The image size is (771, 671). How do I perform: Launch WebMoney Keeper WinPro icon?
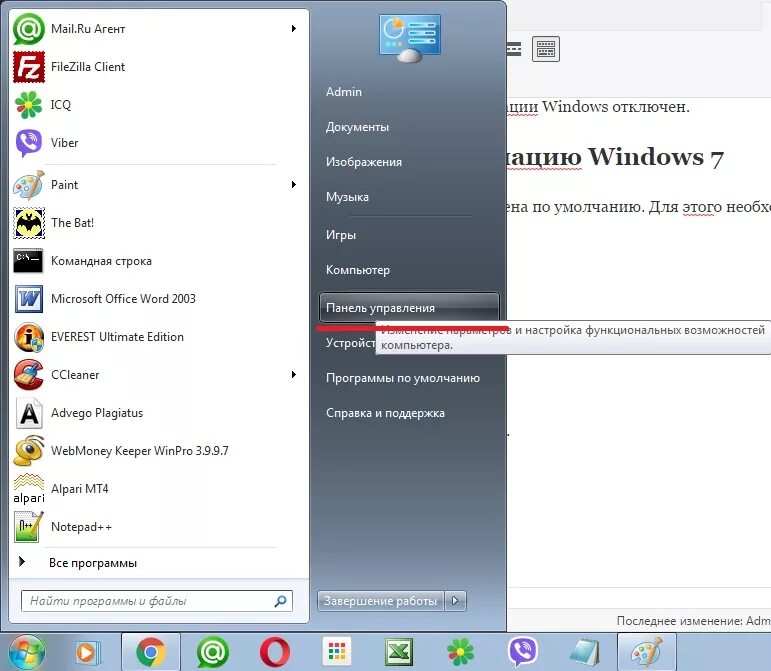pos(29,451)
